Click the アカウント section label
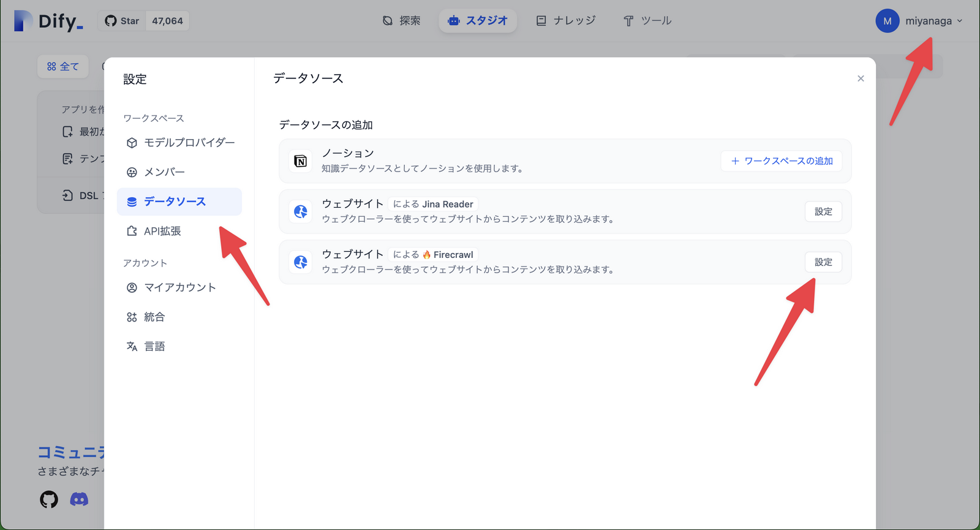This screenshot has height=530, width=980. (x=145, y=263)
